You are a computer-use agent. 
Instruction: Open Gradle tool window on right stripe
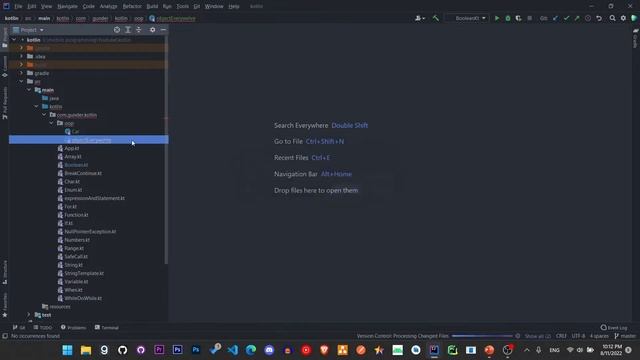[636, 38]
